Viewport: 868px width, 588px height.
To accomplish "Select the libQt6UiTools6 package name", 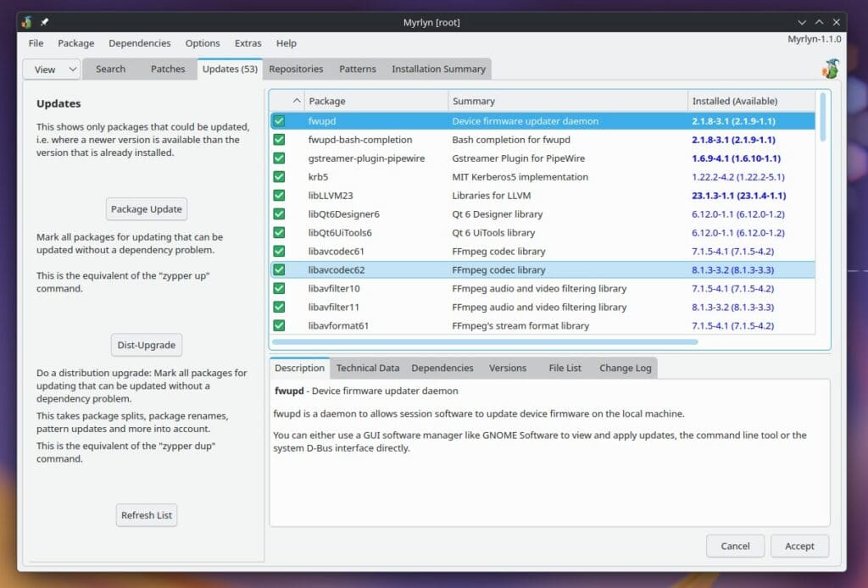I will [340, 233].
